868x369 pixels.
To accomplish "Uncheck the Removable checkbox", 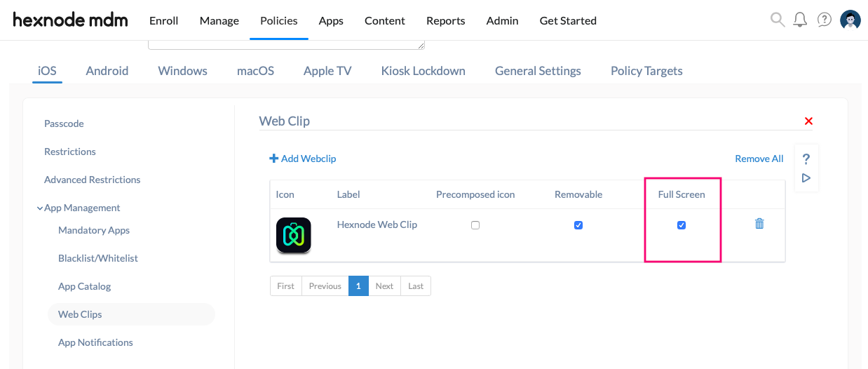I will coord(578,225).
